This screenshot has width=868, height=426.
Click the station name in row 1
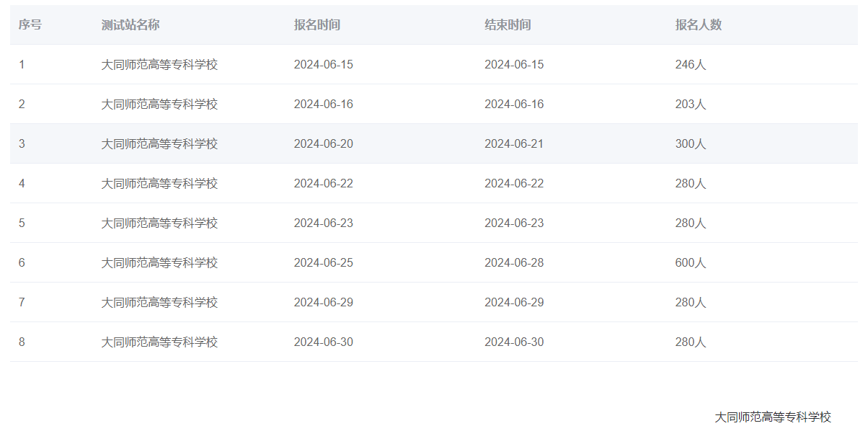(159, 64)
